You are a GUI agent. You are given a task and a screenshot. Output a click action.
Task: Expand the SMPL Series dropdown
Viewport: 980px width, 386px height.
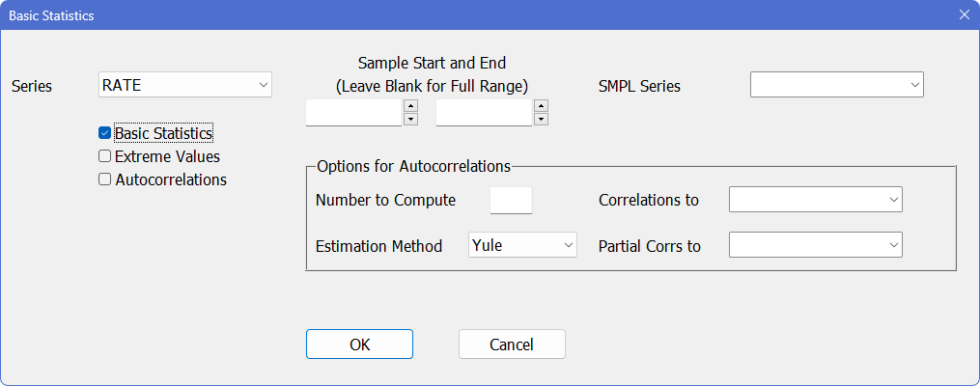click(836, 85)
